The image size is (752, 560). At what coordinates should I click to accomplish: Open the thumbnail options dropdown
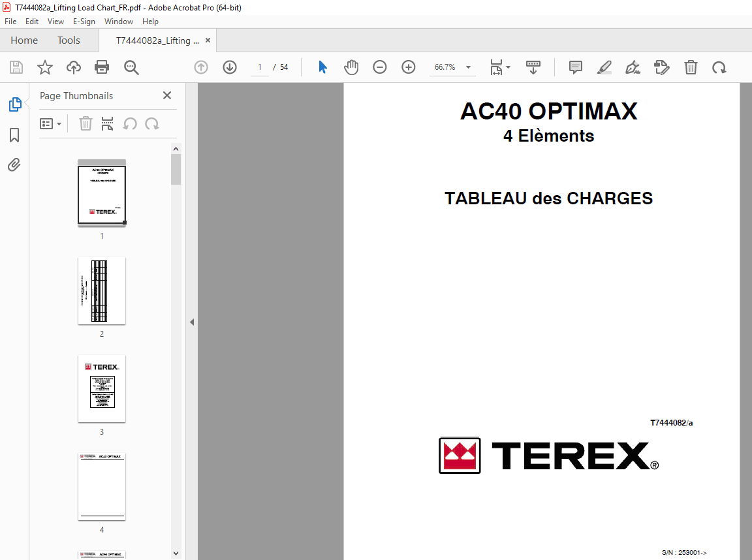50,123
